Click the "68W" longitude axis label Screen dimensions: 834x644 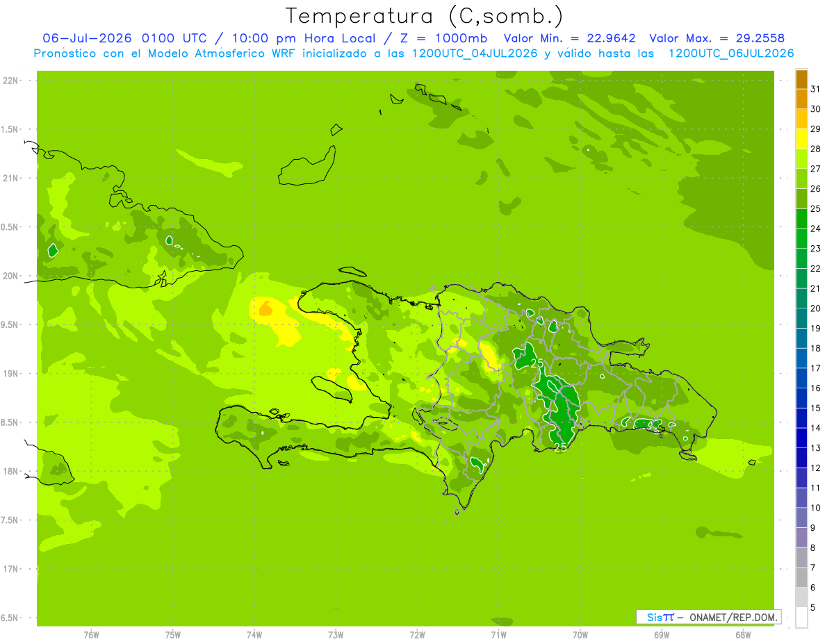tap(743, 635)
